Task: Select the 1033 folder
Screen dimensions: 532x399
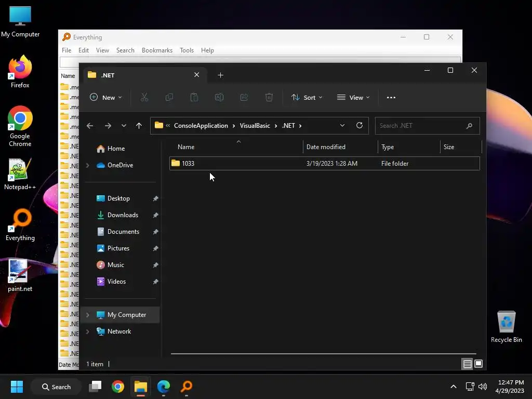Action: click(x=324, y=164)
